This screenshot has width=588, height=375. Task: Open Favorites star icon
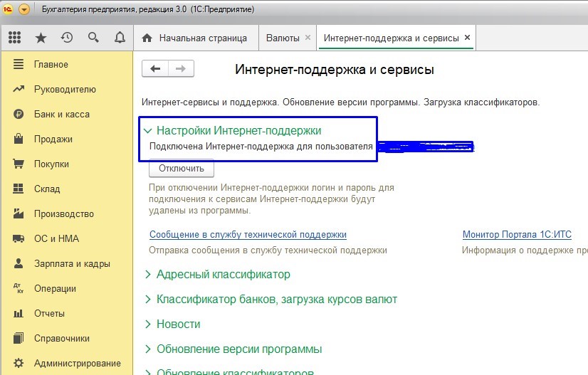click(41, 38)
